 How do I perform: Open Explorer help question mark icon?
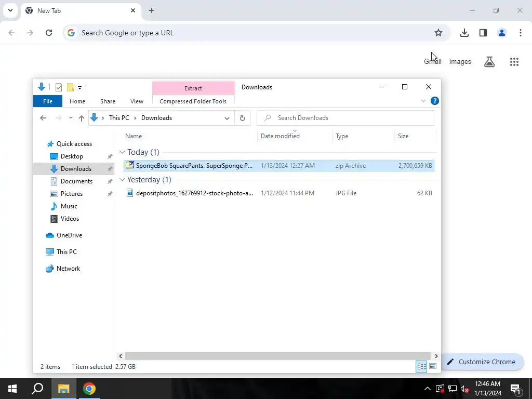(434, 101)
